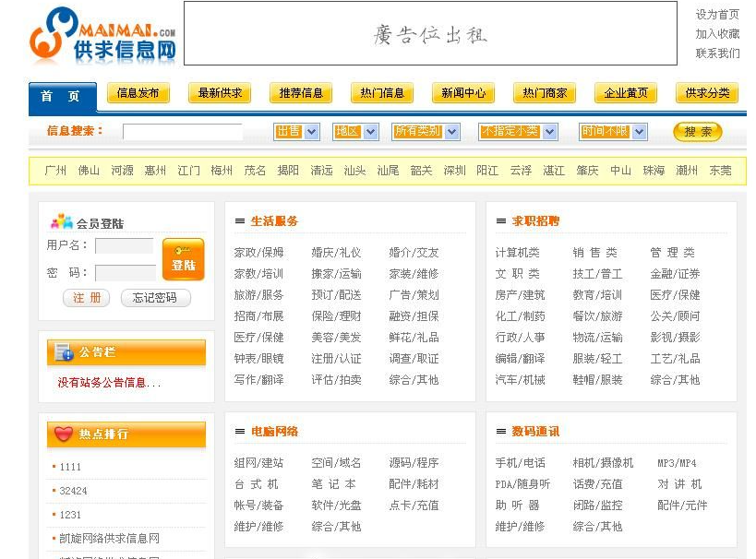Screen dimensions: 756x559
Task: Click the 会员登陆 people icon
Action: tap(61, 222)
